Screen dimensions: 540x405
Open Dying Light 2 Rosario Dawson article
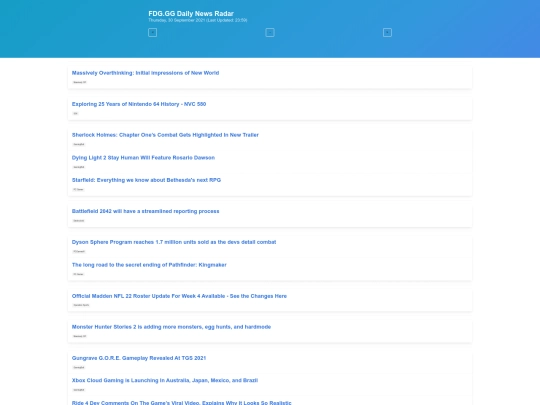[143, 158]
